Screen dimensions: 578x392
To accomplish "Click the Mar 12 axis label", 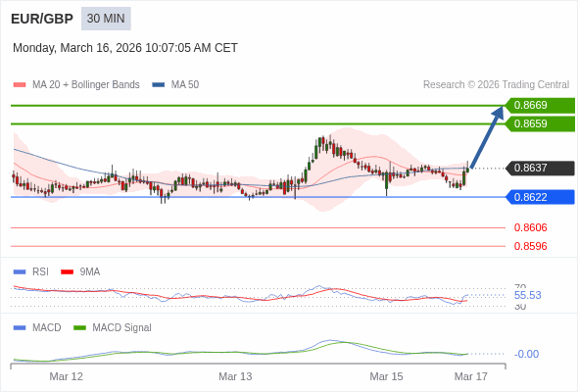I will coord(67,376).
